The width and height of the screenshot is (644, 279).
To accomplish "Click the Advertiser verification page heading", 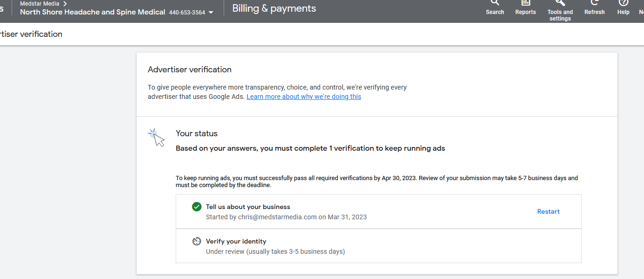I will click(x=190, y=70).
